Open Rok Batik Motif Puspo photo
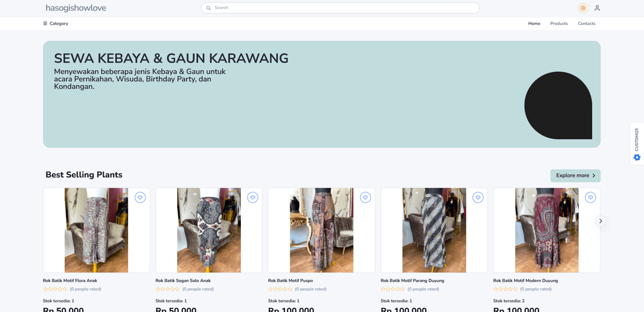Image resolution: width=644 pixels, height=312 pixels. coord(321,230)
